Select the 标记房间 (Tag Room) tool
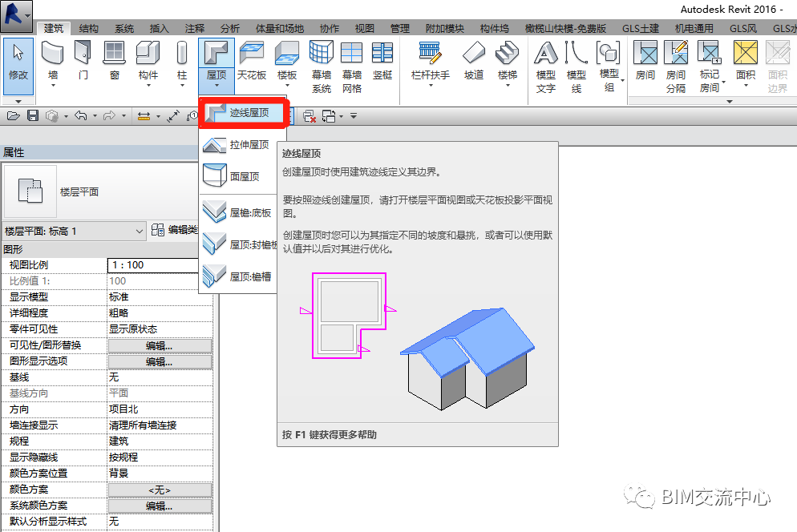797x532 pixels. pyautogui.click(x=710, y=67)
